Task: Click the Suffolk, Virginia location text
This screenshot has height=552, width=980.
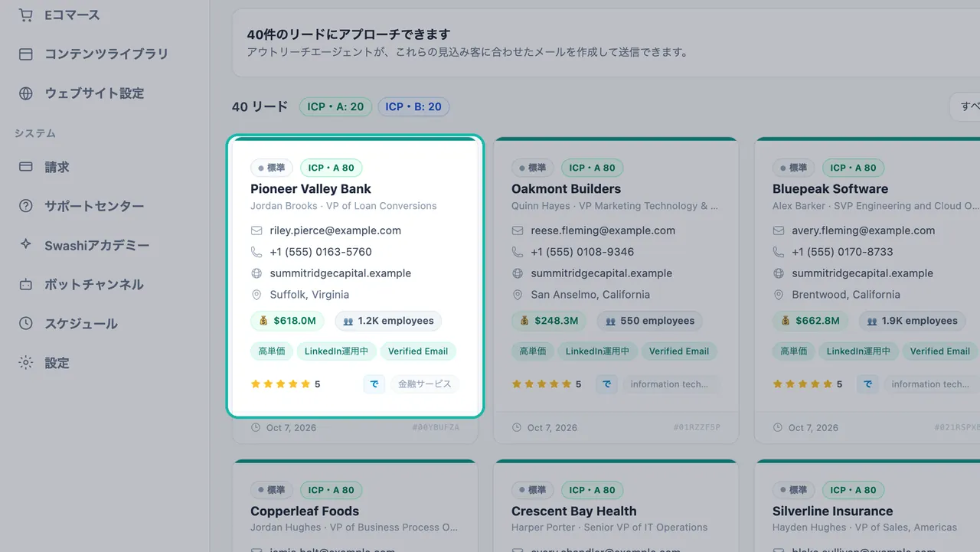Action: pyautogui.click(x=309, y=295)
